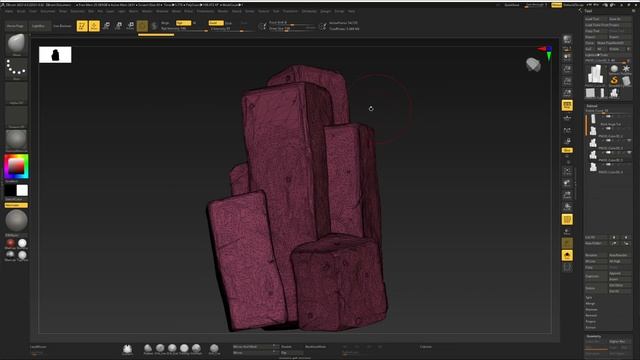Image resolution: width=640 pixels, height=360 pixels.
Task: Select the Sphere3D tool thumbnail
Action: (x=614, y=69)
